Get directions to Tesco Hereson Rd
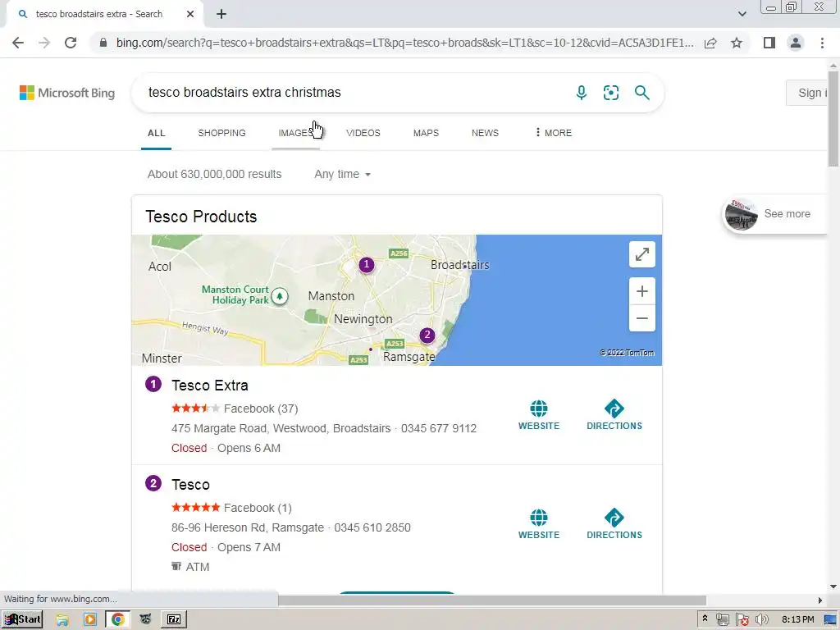The image size is (840, 630). pyautogui.click(x=614, y=524)
